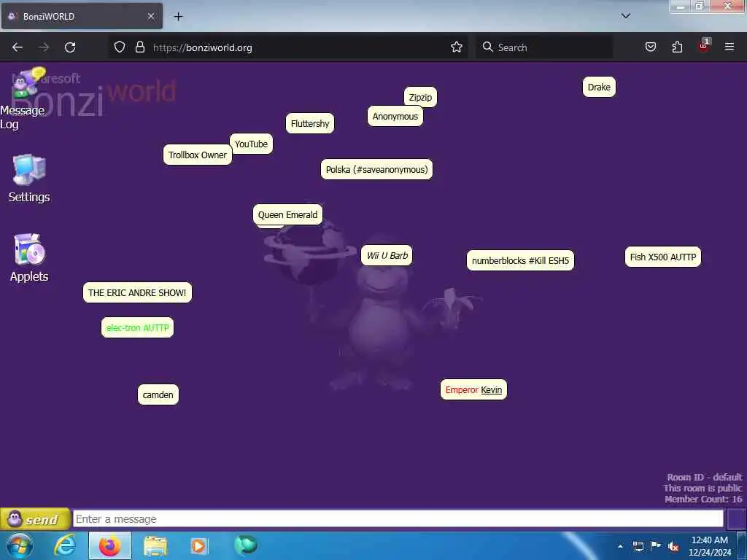Click the Room ID - default text
This screenshot has width=747, height=560.
(x=704, y=477)
